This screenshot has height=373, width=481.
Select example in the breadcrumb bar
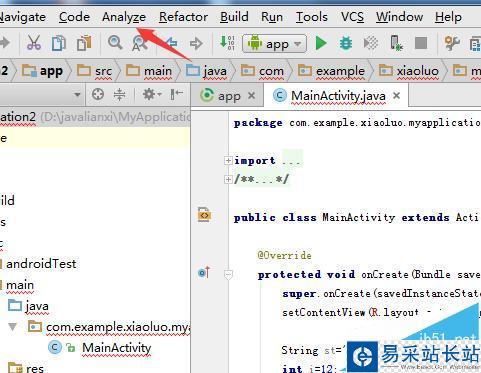331,71
